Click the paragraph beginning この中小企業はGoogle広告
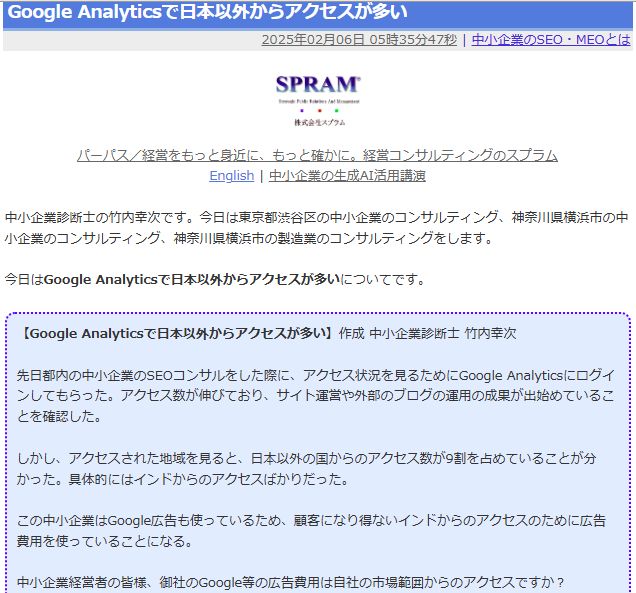 point(311,531)
